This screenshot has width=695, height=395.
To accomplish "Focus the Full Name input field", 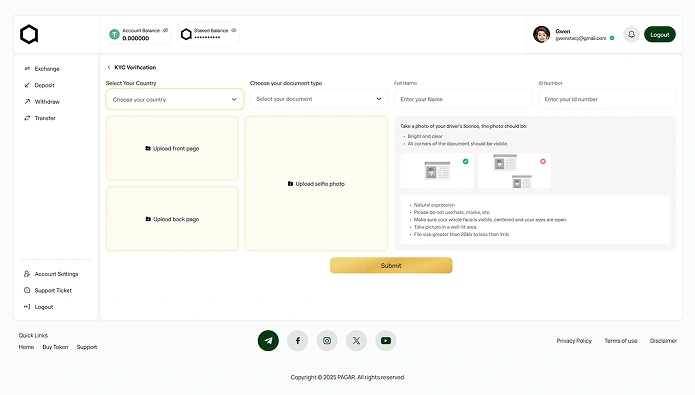I will 463,99.
